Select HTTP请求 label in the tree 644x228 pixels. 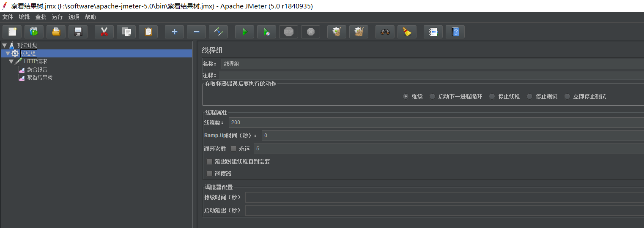click(x=36, y=61)
